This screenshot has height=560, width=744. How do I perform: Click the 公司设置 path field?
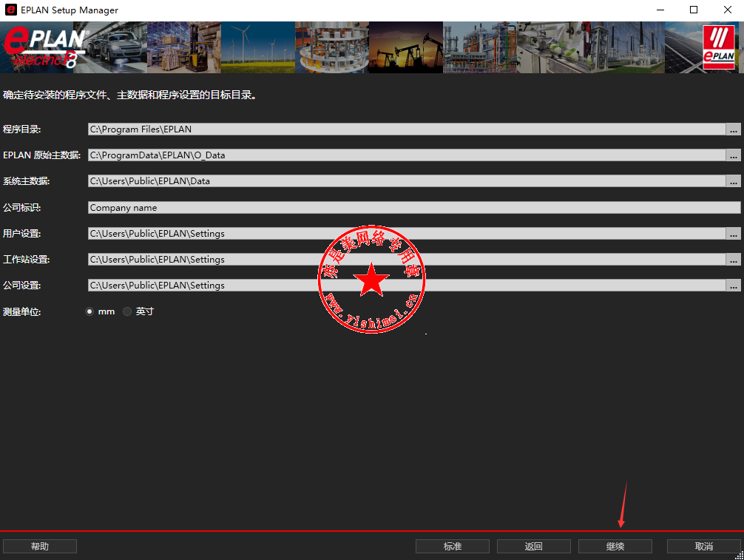coord(407,286)
